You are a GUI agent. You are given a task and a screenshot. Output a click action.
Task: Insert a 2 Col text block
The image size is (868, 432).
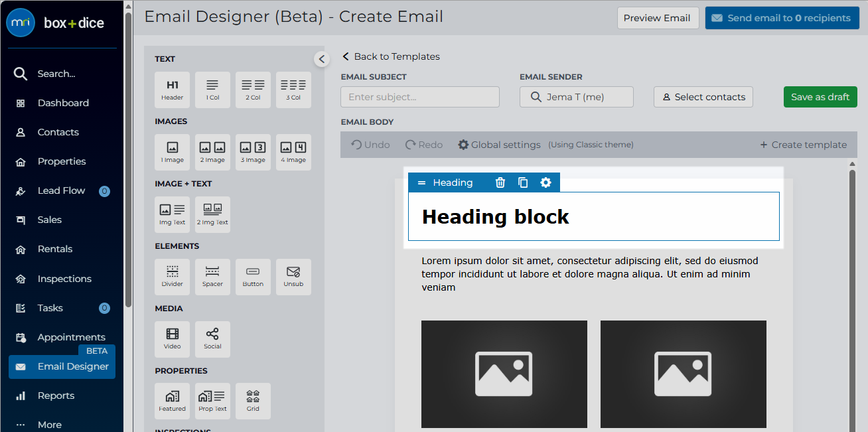click(x=253, y=90)
